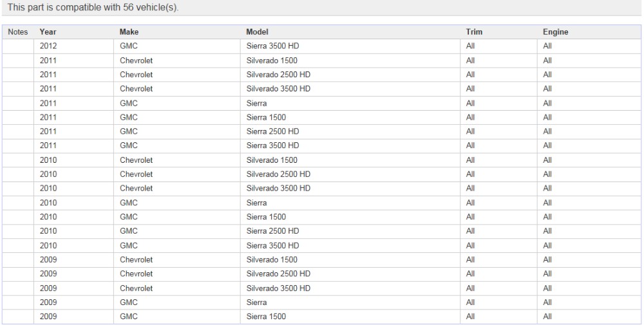
Task: Click Trim value for 2010 Sierra 3500 HD
Action: click(x=470, y=245)
